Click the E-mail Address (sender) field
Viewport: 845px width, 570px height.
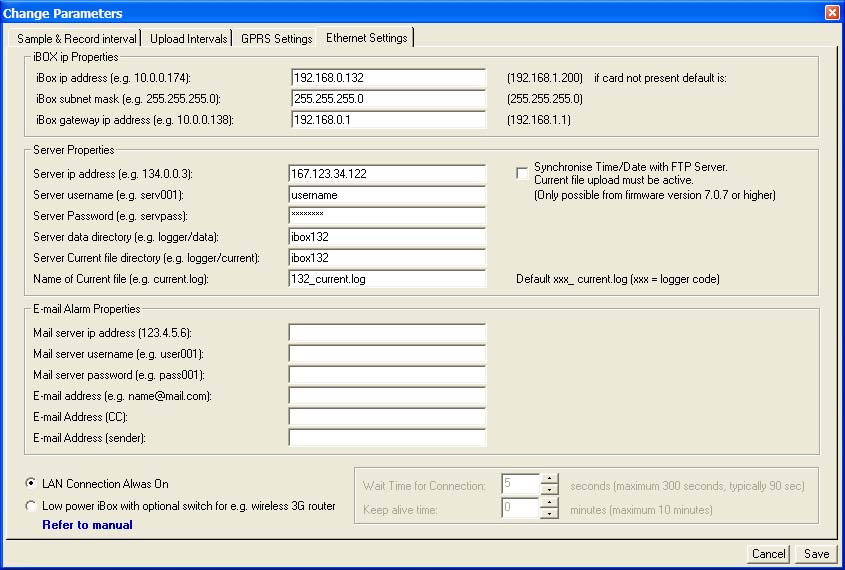(386, 438)
